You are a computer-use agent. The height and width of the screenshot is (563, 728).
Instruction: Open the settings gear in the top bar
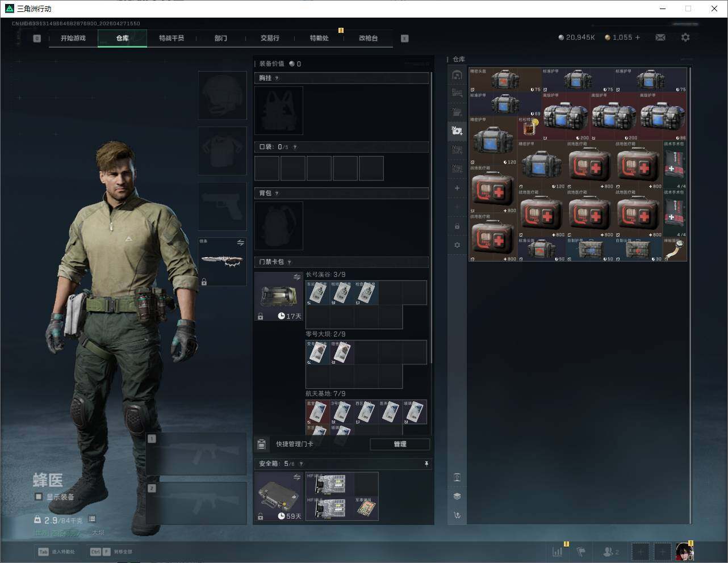coord(685,37)
